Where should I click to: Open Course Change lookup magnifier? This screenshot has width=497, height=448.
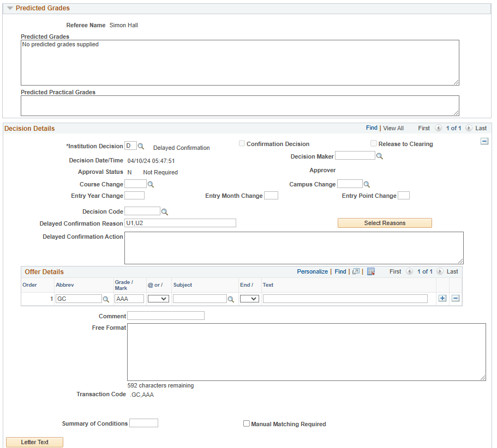point(151,184)
